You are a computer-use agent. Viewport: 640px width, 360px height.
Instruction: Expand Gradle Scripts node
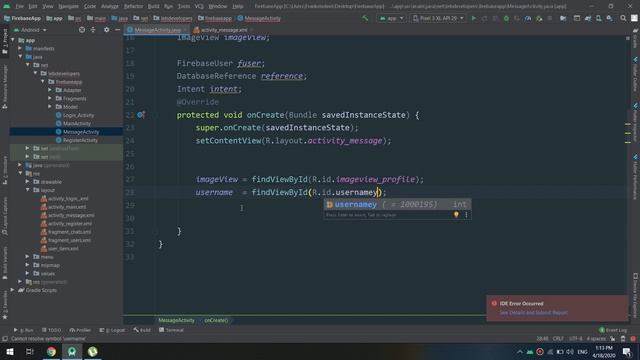(x=12, y=290)
